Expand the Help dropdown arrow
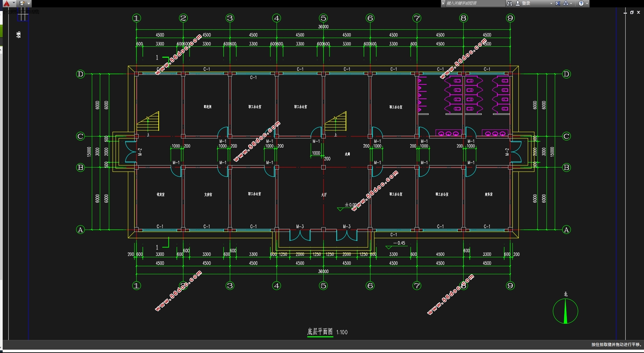Image resolution: width=644 pixels, height=353 pixels. 587,3
